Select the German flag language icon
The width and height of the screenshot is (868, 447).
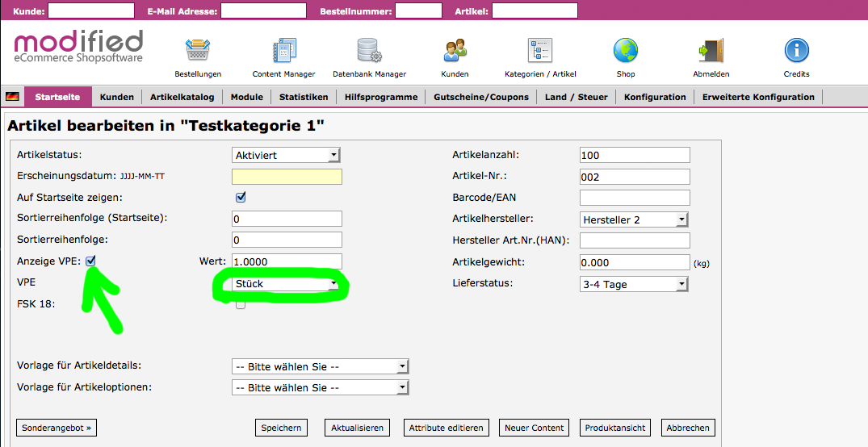point(12,97)
